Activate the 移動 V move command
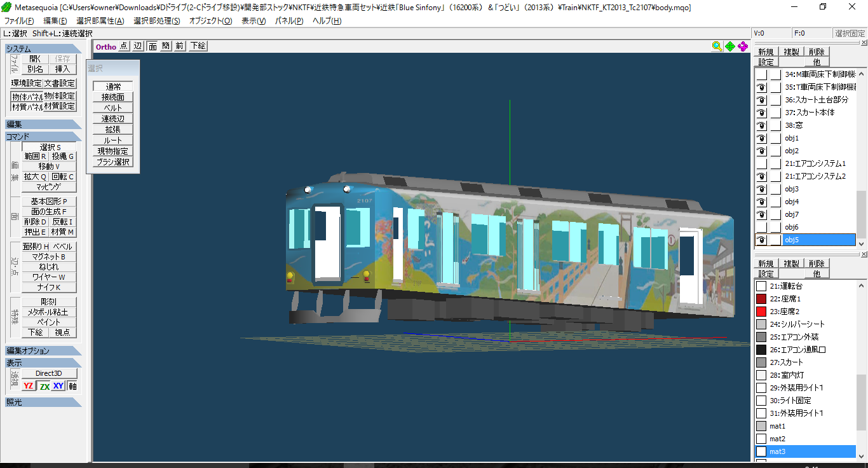This screenshot has height=468, width=868. click(49, 166)
